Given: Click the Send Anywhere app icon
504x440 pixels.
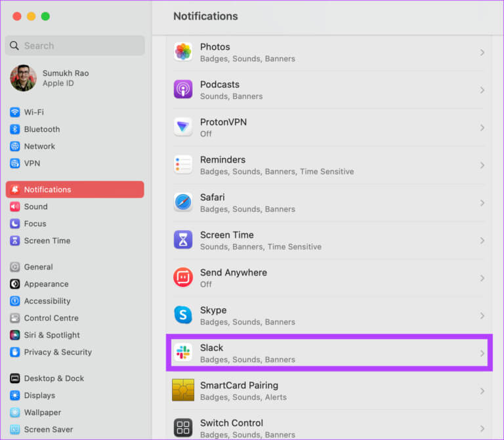Looking at the screenshot, I should pos(183,277).
